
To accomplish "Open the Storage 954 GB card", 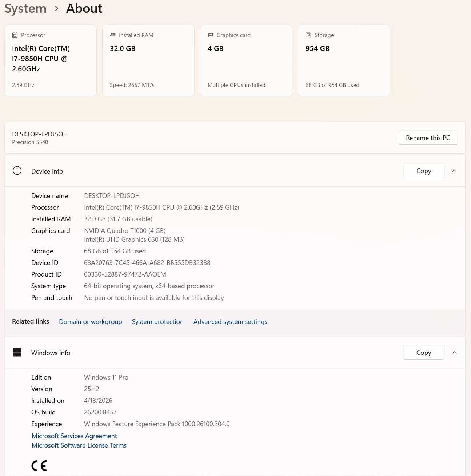I will click(344, 60).
